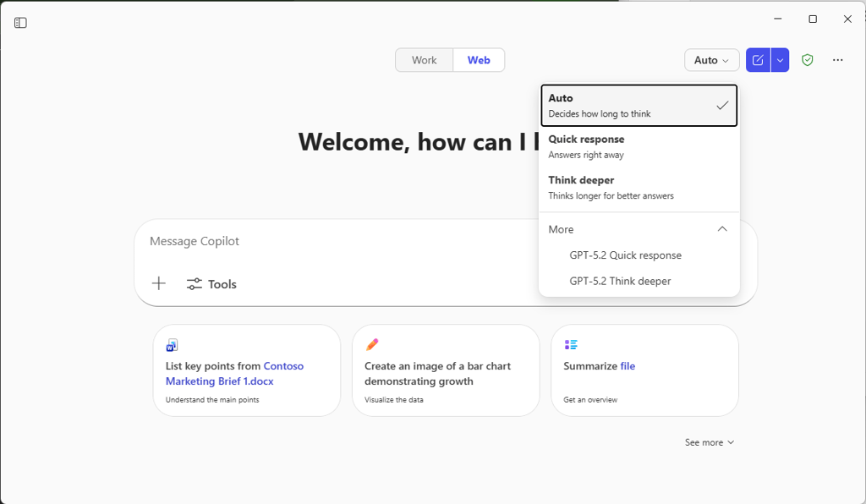Open the three-dot more options menu
Screen dimensions: 866x504
(838, 60)
